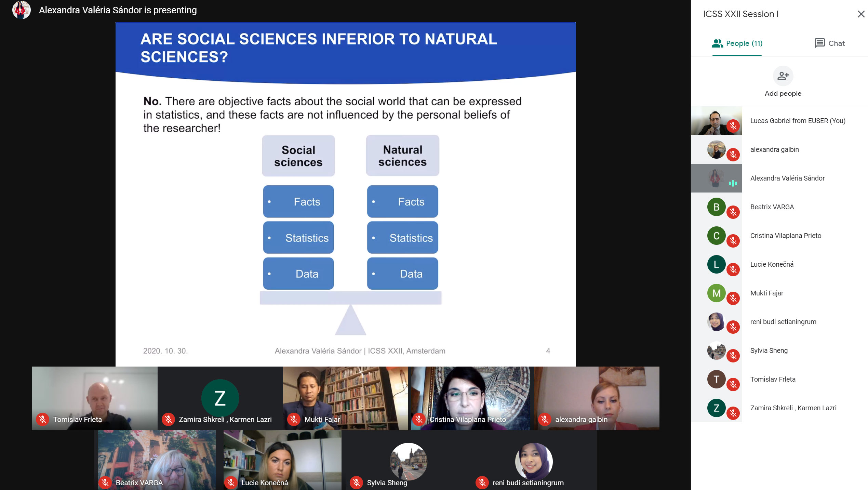The width and height of the screenshot is (868, 490).
Task: Click presenter avatar beside presenting banner
Action: click(x=21, y=10)
